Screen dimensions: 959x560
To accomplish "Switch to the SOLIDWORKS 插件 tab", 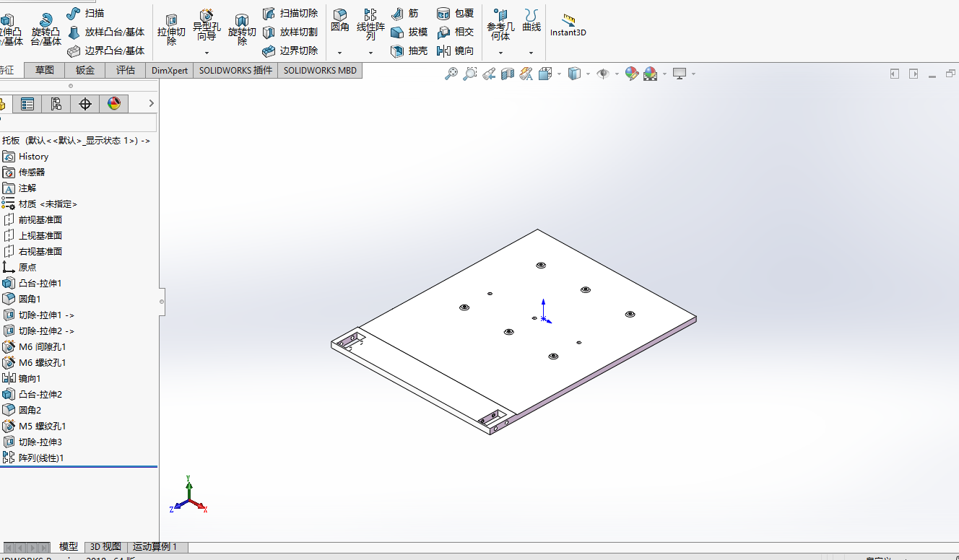I will [235, 70].
